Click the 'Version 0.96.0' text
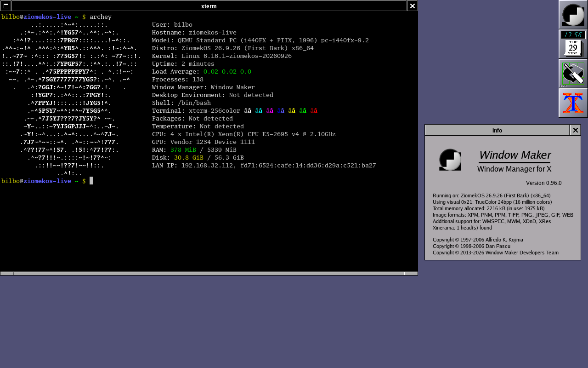Screen dimensions: 588x368 pyautogui.click(x=544, y=183)
